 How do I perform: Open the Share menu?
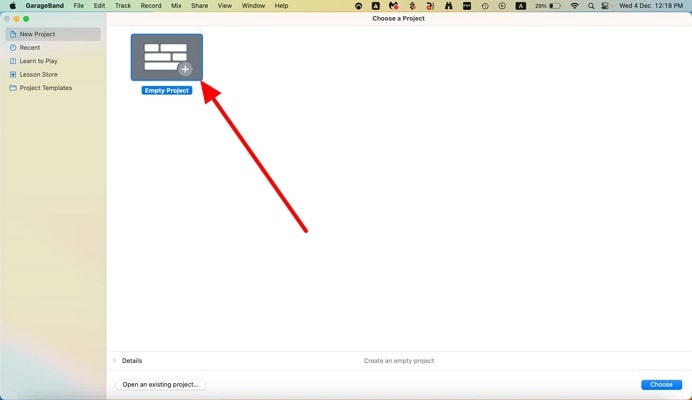tap(200, 6)
